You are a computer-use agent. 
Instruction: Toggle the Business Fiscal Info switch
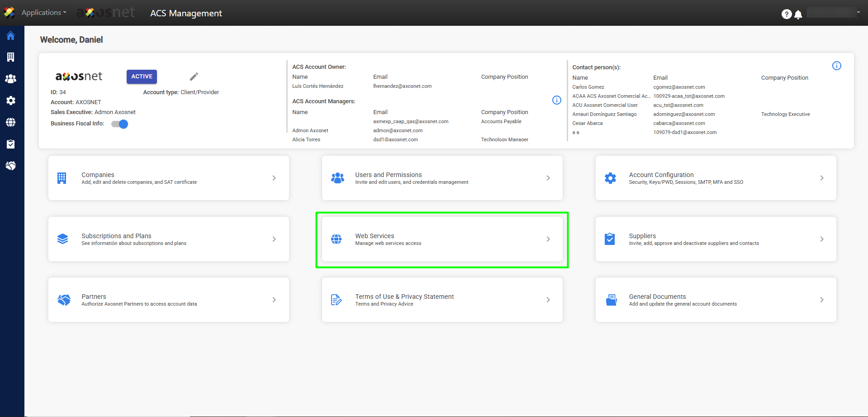tap(120, 124)
